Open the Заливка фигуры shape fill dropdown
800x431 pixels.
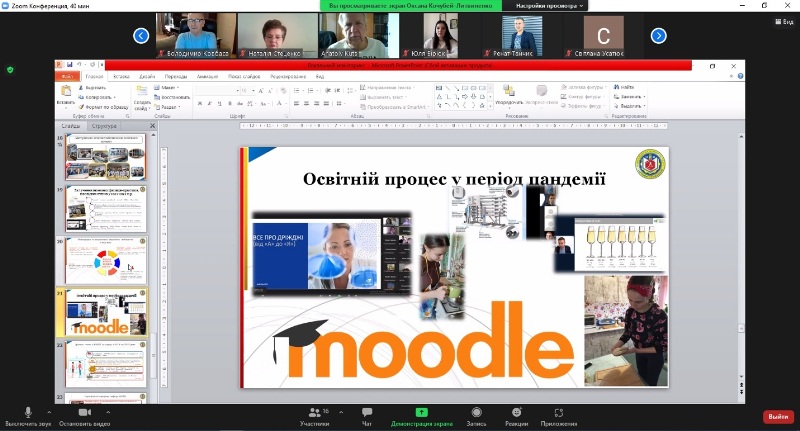583,88
